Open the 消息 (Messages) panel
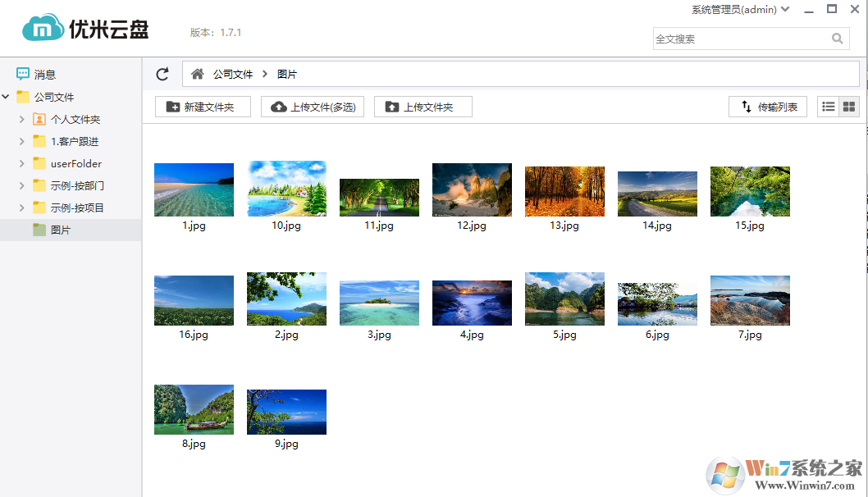The height and width of the screenshot is (497, 868). coord(39,73)
